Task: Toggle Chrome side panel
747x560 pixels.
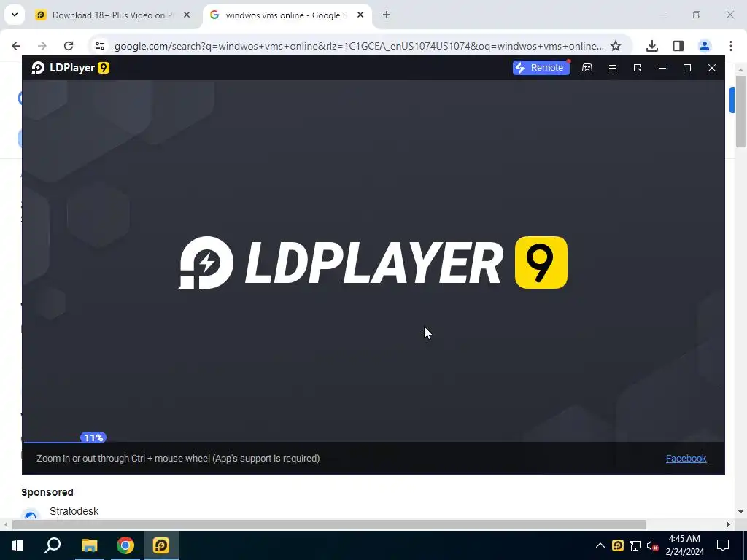Action: point(678,46)
